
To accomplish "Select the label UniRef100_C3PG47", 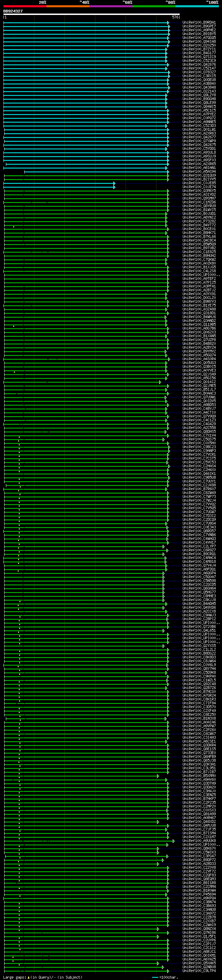I will coord(199,856).
